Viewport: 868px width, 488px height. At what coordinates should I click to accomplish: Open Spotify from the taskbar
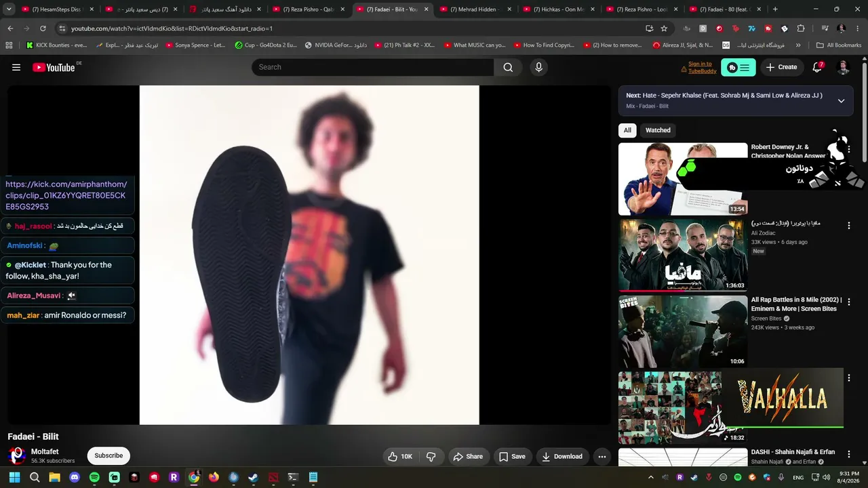click(x=94, y=477)
